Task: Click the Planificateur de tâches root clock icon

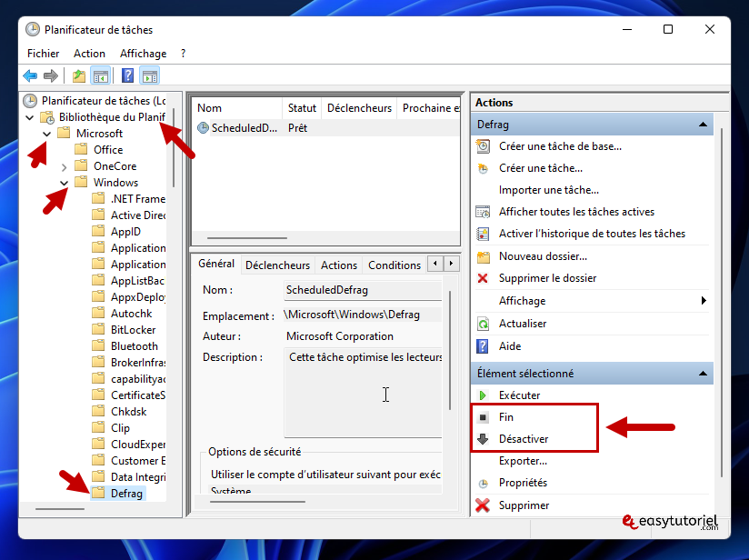Action: click(x=30, y=100)
